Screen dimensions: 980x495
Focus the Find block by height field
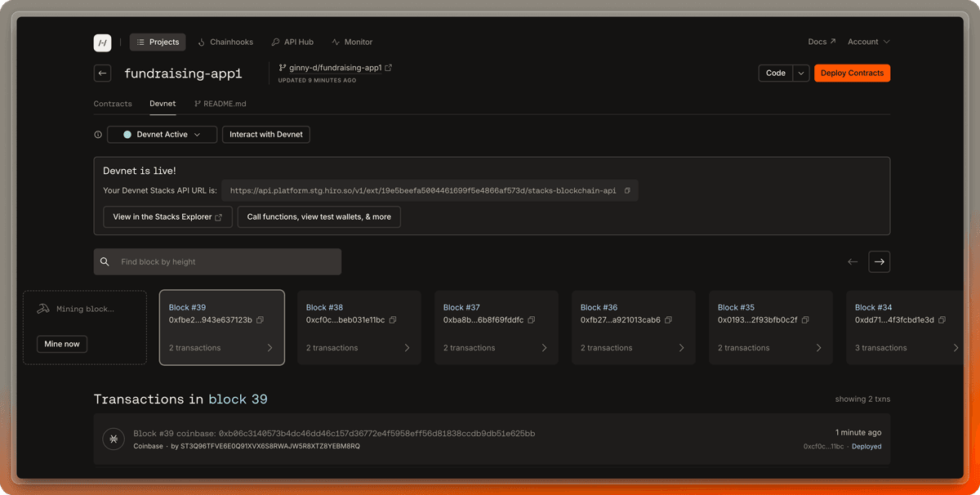tap(217, 261)
